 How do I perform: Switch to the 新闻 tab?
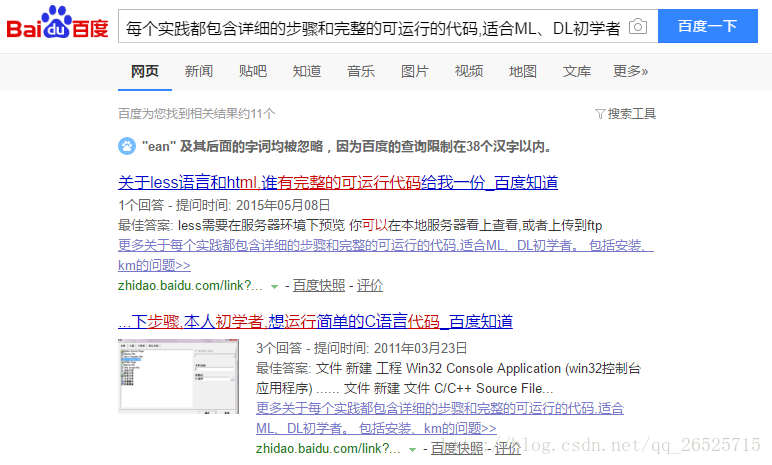(x=199, y=71)
